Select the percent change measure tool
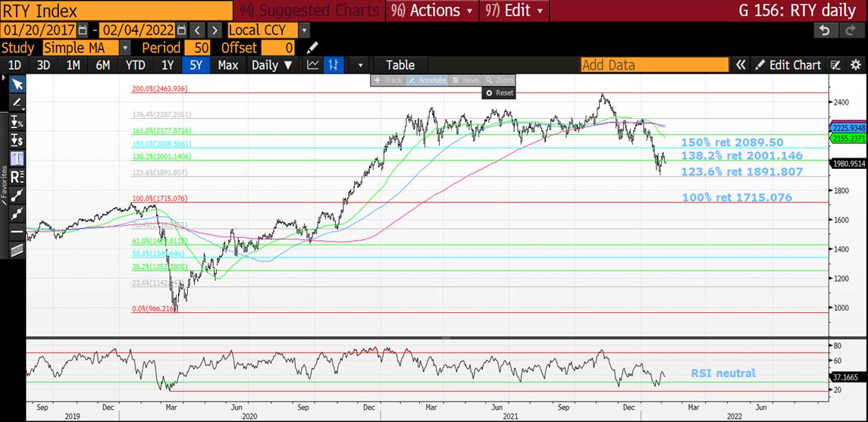Screen dimensions: 868x422 coord(17,123)
